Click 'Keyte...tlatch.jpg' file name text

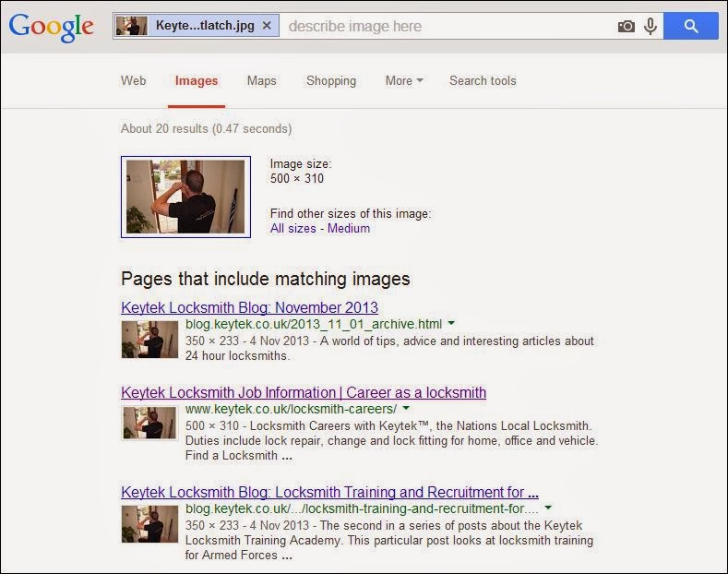(205, 26)
